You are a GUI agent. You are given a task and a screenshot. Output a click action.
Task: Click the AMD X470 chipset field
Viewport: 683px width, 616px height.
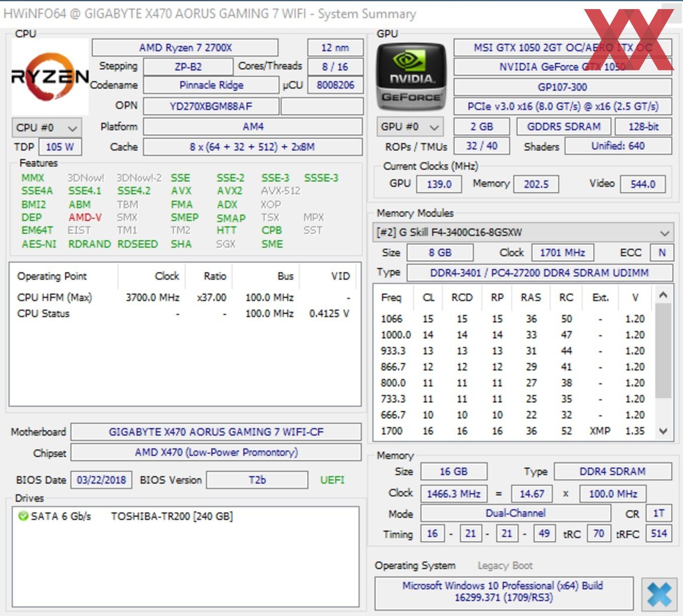coord(216,452)
